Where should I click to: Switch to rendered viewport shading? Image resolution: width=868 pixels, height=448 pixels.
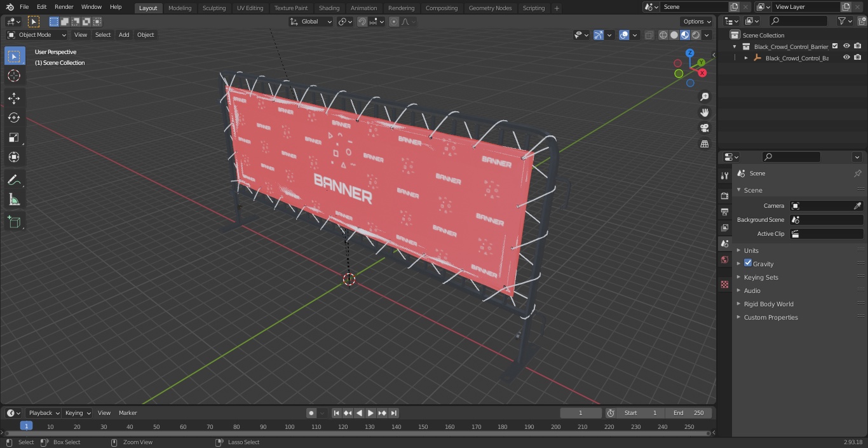coord(696,35)
